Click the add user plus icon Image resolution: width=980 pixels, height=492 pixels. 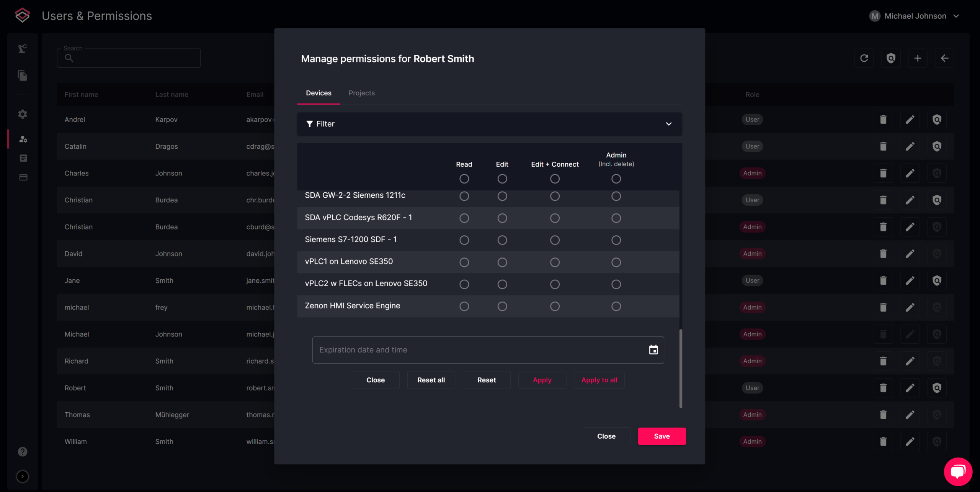point(918,58)
